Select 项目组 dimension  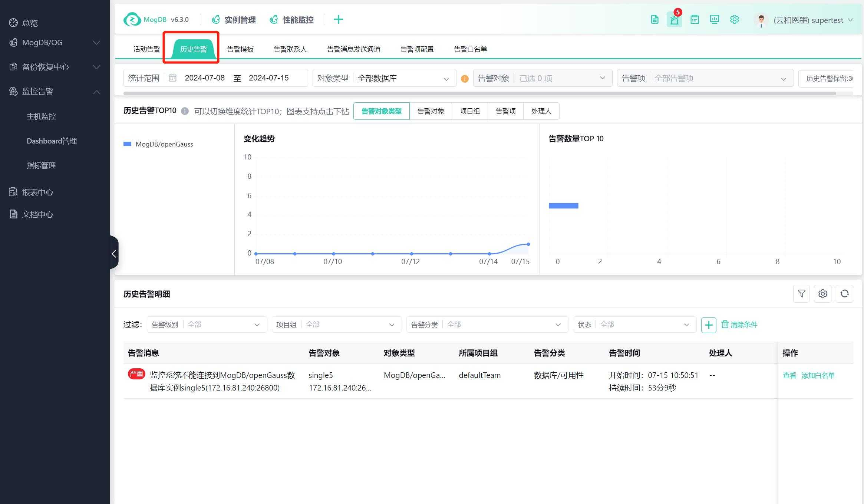coord(470,111)
